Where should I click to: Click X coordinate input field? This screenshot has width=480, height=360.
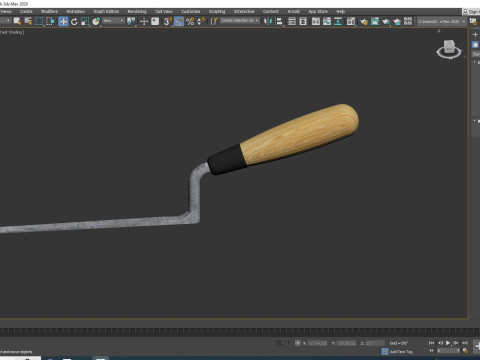coord(317,343)
